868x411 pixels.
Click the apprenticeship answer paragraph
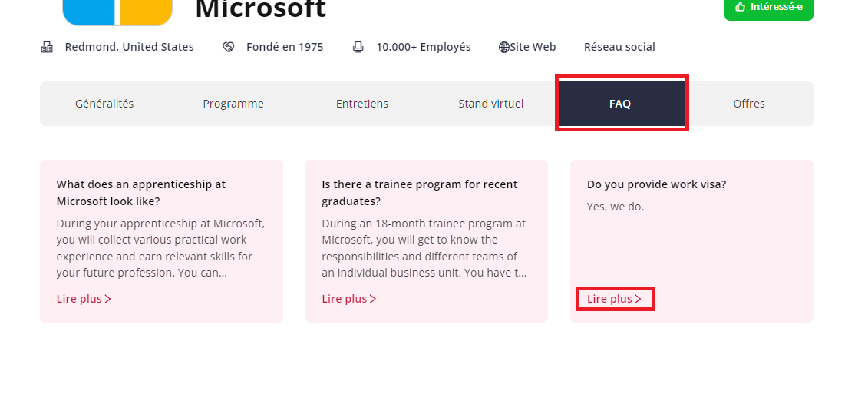160,248
